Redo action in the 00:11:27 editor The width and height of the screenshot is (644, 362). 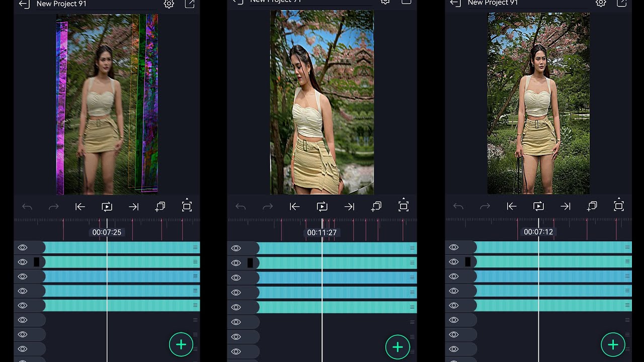[268, 207]
